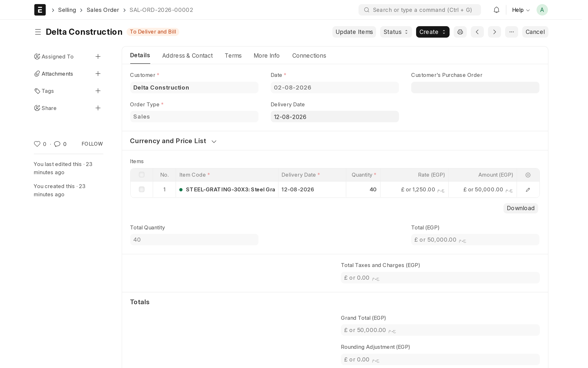Like the document heart icon

[37, 144]
